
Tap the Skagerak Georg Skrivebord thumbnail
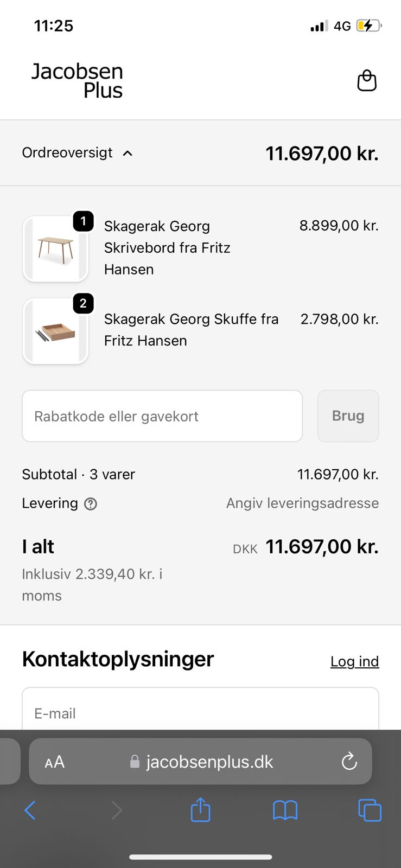55,249
